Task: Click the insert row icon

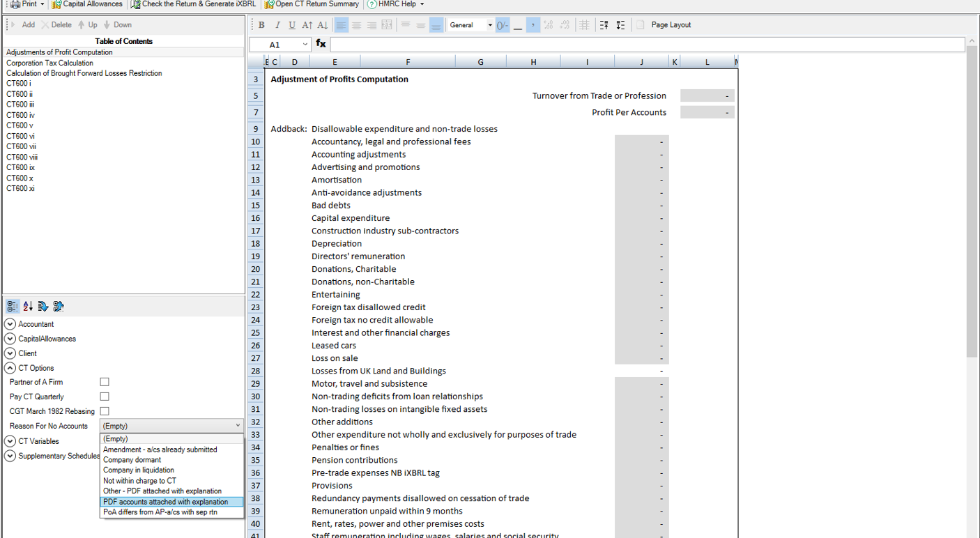Action: pos(604,25)
